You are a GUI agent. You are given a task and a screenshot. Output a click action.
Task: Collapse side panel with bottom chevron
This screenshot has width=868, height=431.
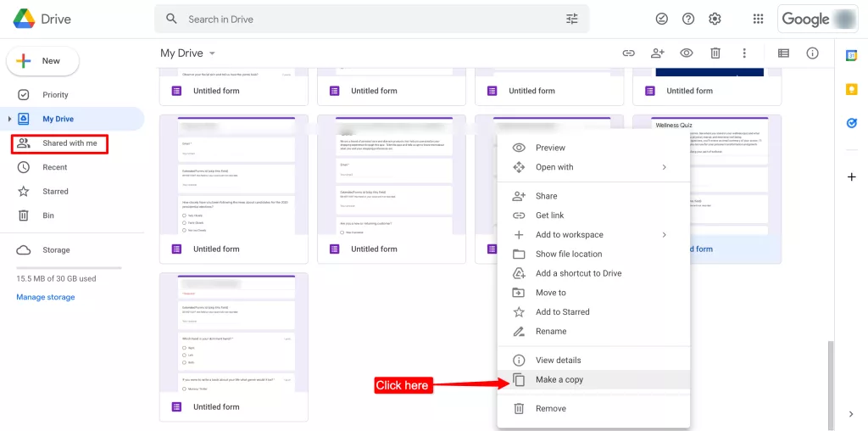(851, 414)
